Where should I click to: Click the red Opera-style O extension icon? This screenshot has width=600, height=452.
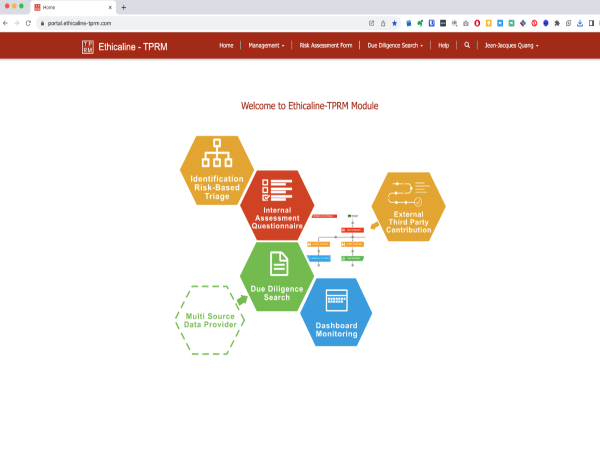[x=477, y=23]
